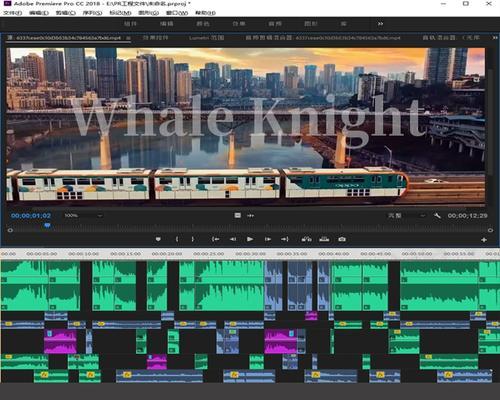The width and height of the screenshot is (500, 400).
Task: Add a marker in the Source monitor
Action: point(158,239)
